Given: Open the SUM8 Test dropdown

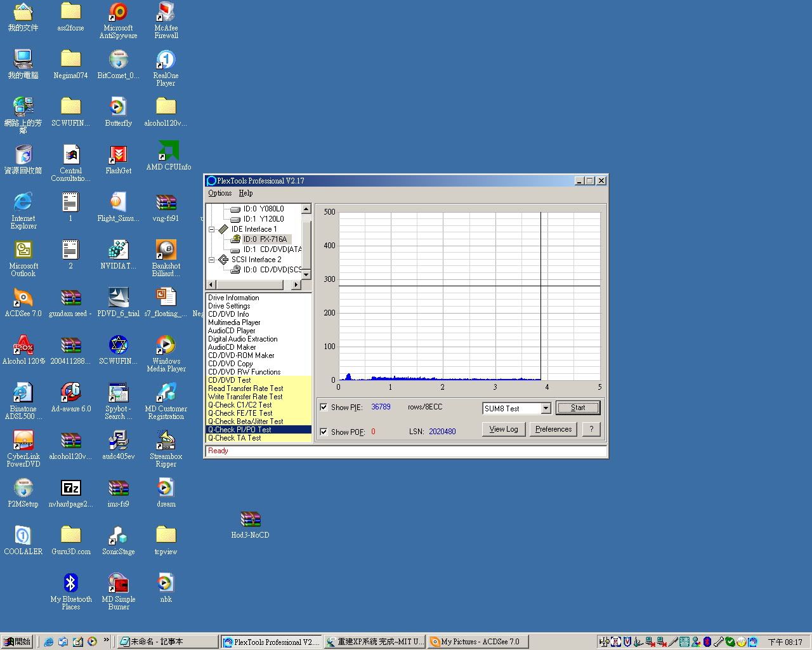Looking at the screenshot, I should (x=546, y=409).
